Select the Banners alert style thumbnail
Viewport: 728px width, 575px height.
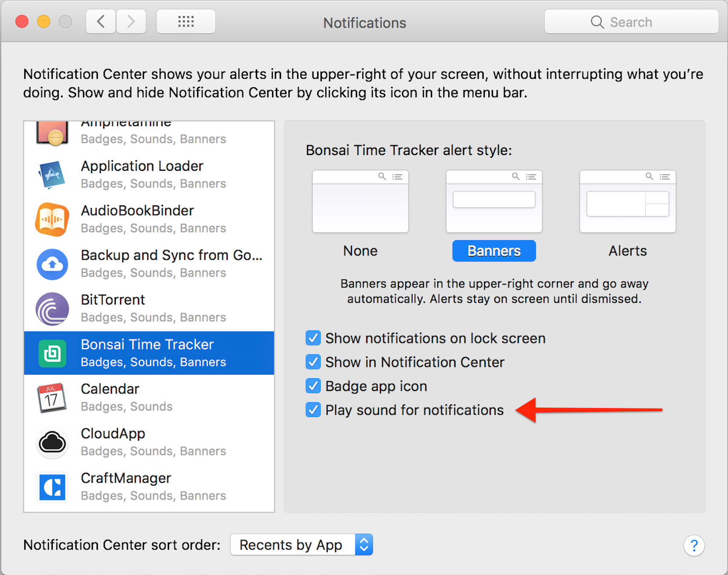pyautogui.click(x=494, y=201)
